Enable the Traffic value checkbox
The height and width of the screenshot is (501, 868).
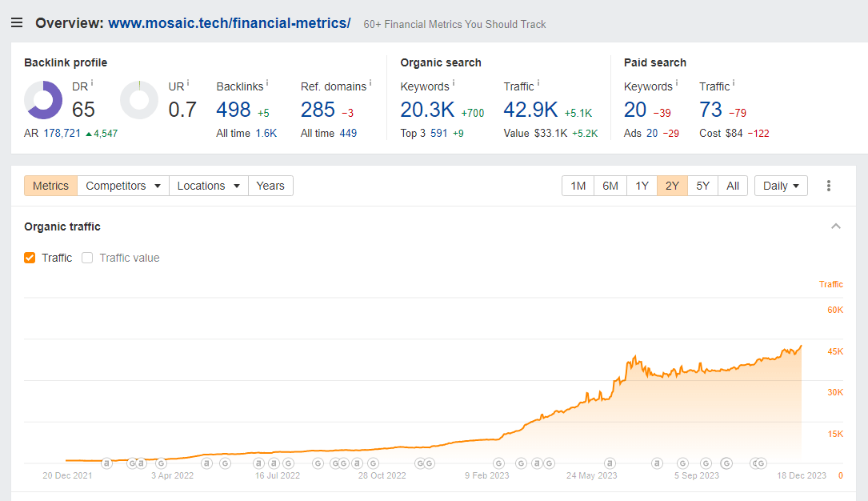click(x=86, y=258)
